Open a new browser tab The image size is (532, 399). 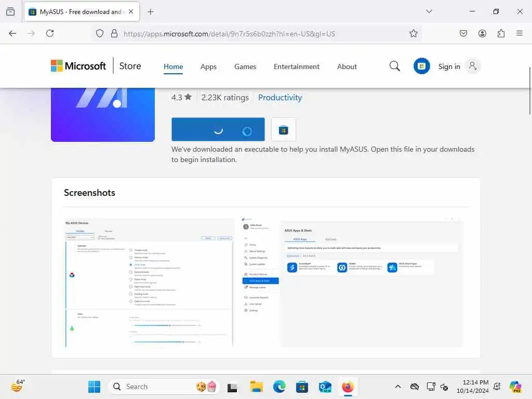point(150,12)
